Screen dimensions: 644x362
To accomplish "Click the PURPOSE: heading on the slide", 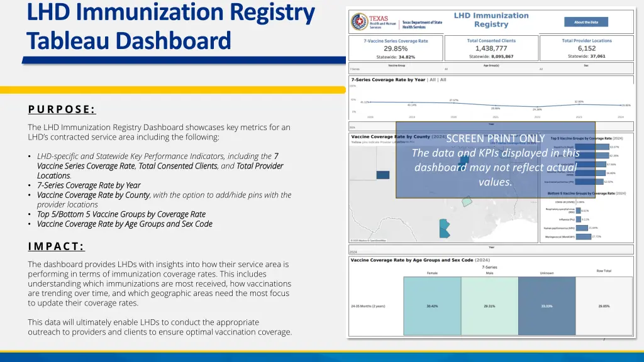I will pyautogui.click(x=62, y=109).
